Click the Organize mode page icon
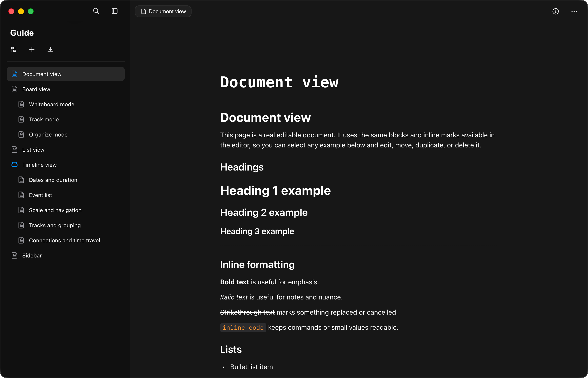Viewport: 588px width, 378px height. pos(21,135)
